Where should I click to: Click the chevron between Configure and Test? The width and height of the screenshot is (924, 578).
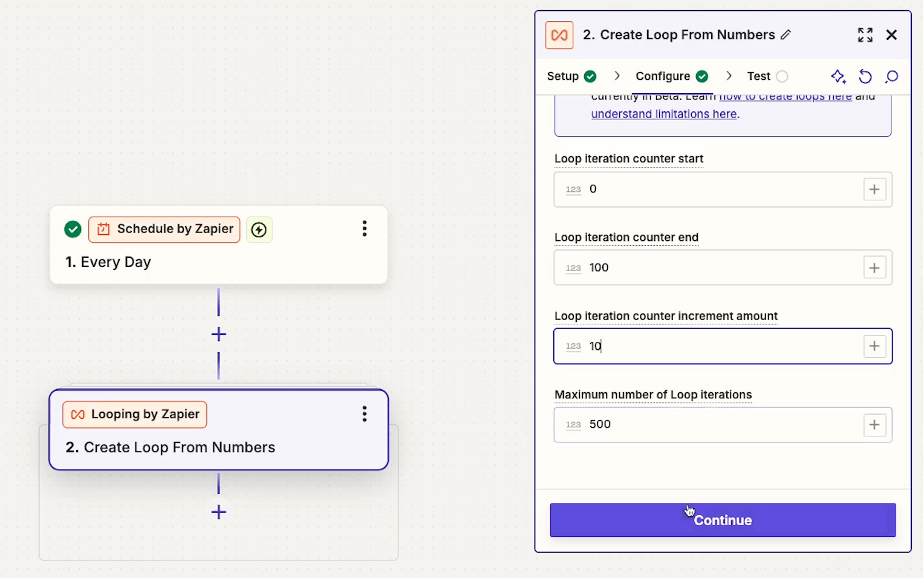pos(729,76)
